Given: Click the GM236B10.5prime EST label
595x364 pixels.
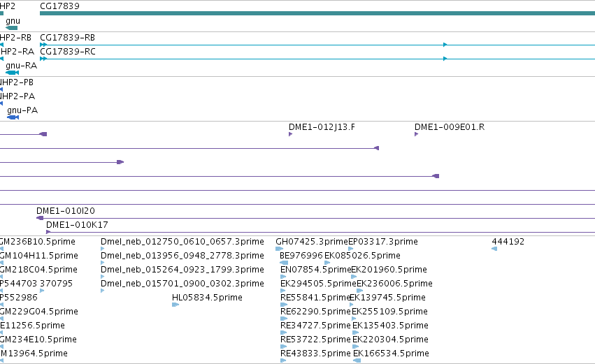Looking at the screenshot, I should [38, 242].
